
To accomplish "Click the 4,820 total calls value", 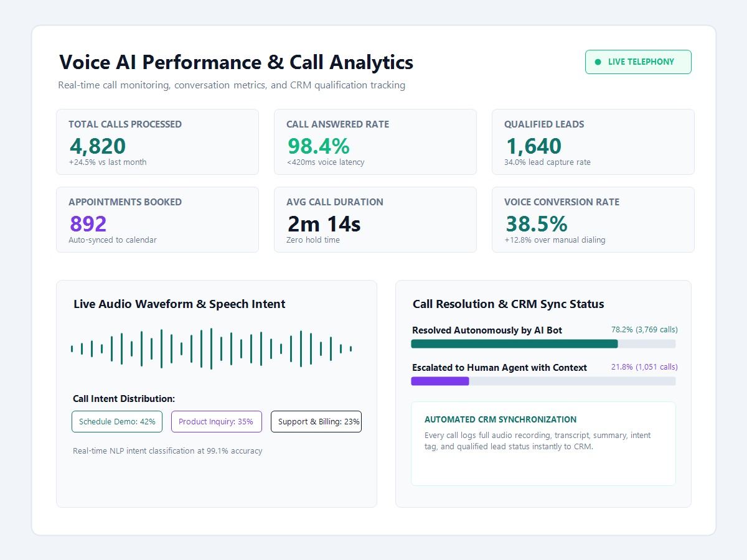I will pyautogui.click(x=98, y=146).
